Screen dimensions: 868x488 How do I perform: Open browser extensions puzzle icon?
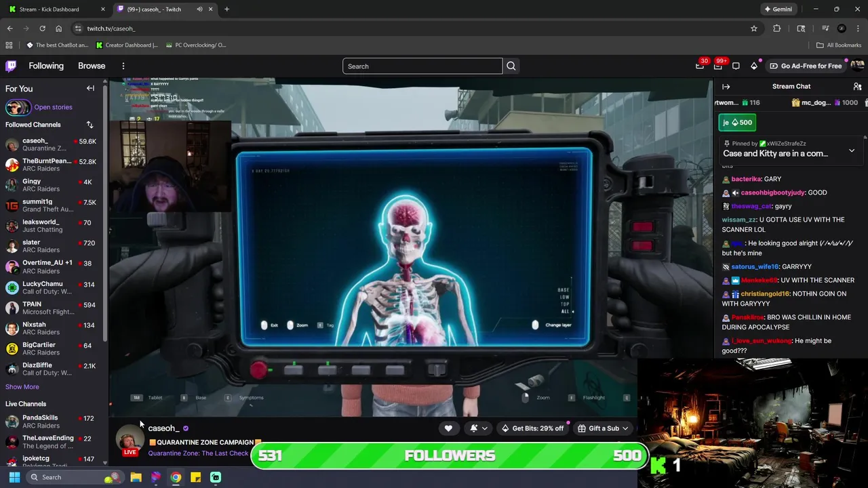click(777, 28)
